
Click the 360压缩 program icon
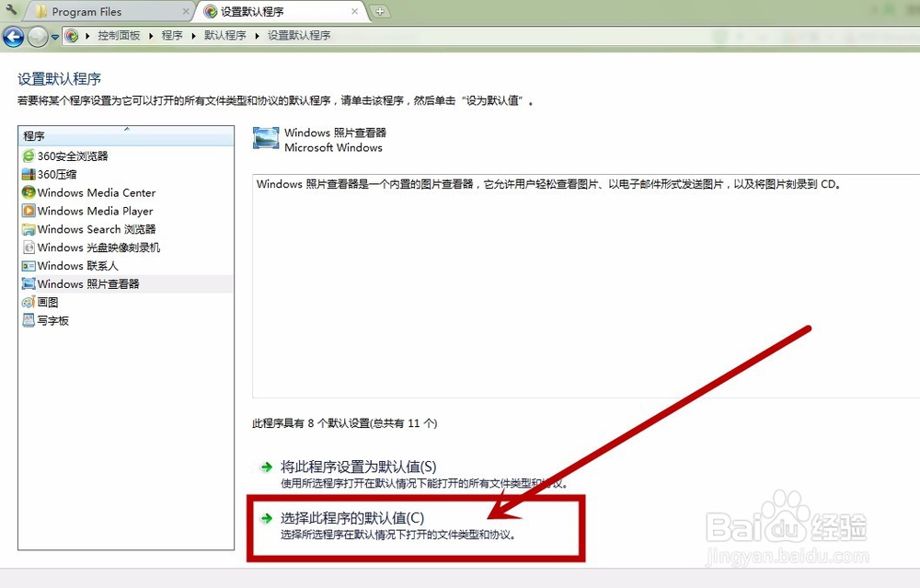tap(29, 174)
